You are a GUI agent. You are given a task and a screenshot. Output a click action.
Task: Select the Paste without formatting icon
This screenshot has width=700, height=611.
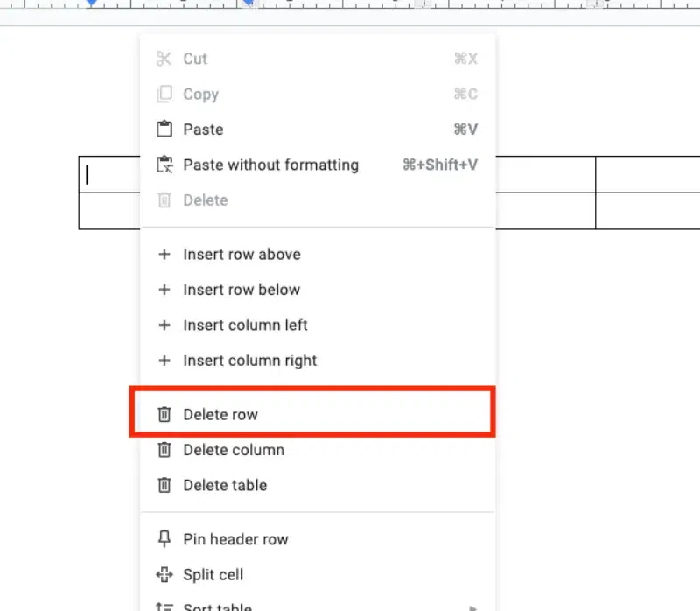164,165
